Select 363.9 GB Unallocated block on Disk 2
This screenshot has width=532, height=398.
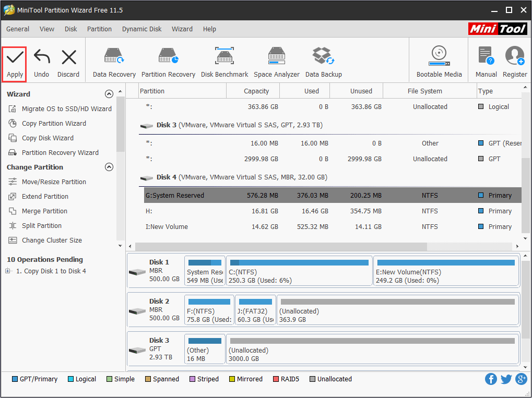[398, 310]
